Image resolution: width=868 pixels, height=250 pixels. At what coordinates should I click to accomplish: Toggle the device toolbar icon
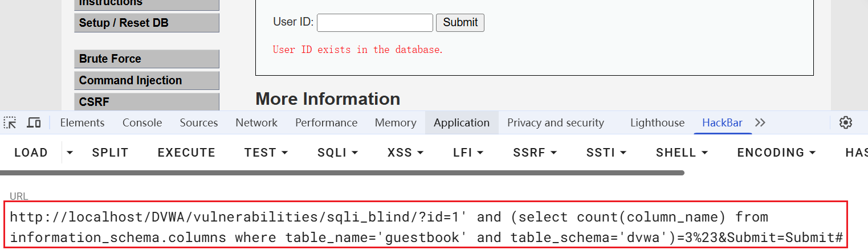pos(34,122)
